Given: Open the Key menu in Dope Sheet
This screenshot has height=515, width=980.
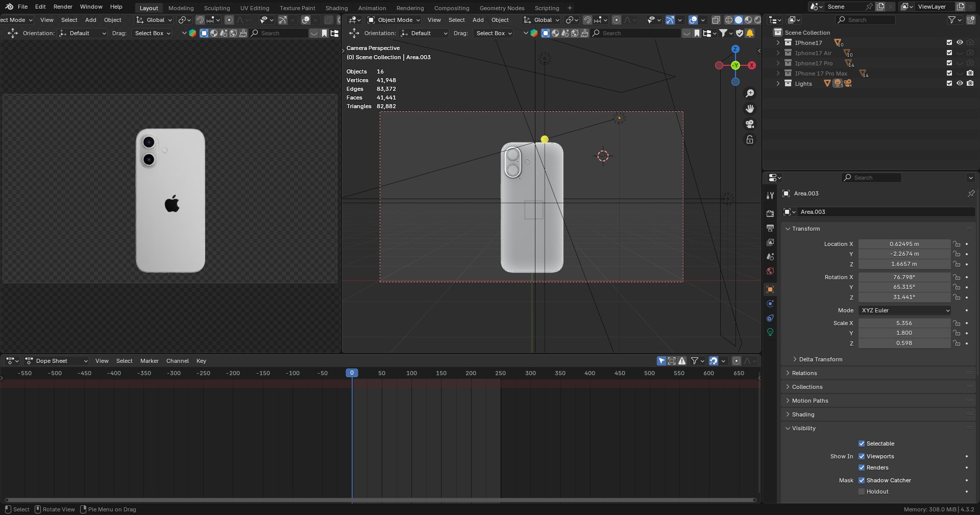Looking at the screenshot, I should coord(201,361).
